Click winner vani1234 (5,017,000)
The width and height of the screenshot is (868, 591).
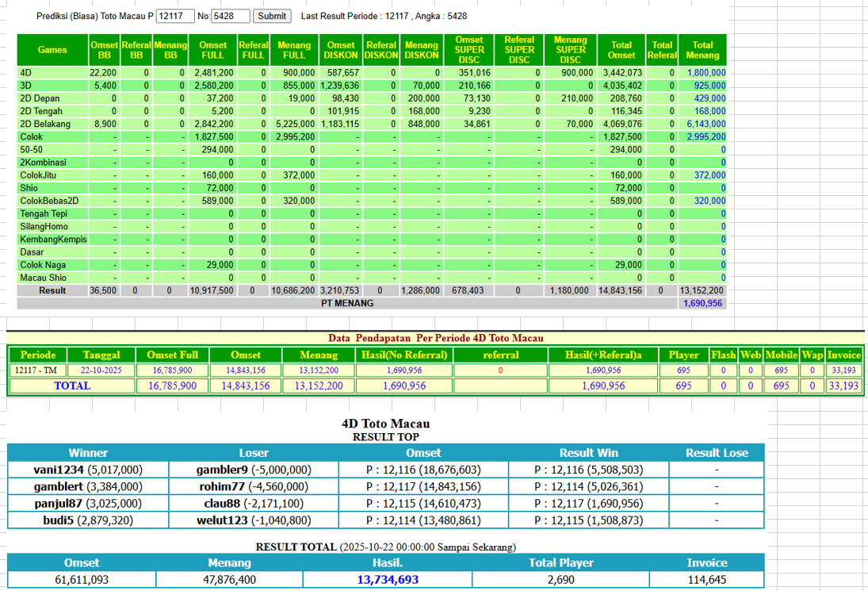click(x=88, y=470)
